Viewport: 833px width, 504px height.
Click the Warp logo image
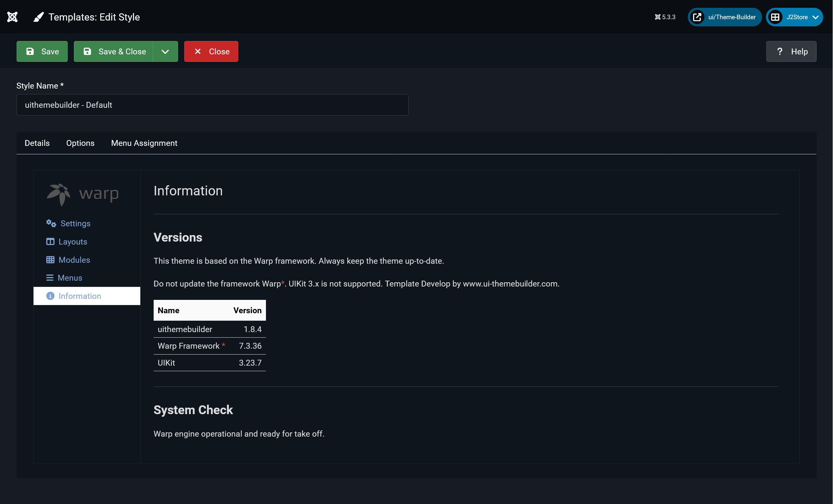point(82,194)
